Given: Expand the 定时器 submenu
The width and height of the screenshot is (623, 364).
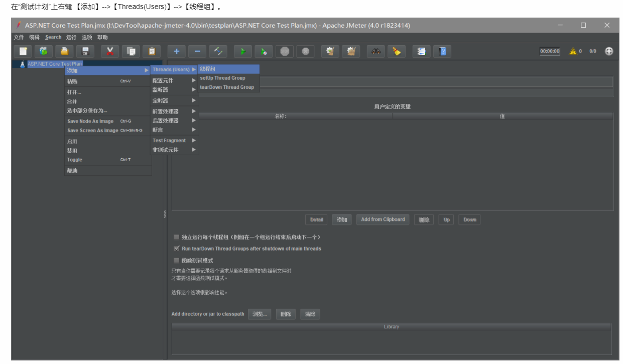Looking at the screenshot, I should (x=174, y=100).
